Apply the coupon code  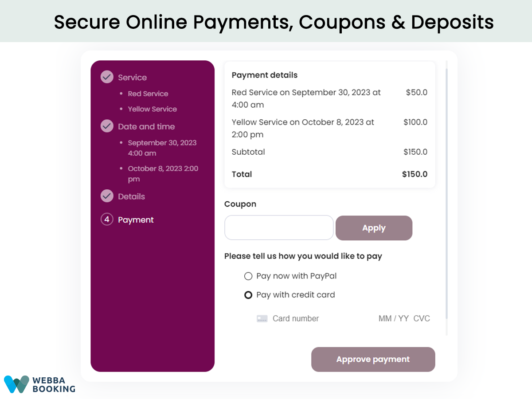[374, 228]
